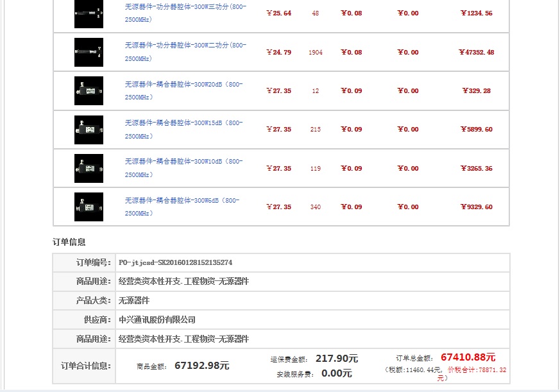
Task: Select goods amount 67192.98元
Action: [x=202, y=366]
